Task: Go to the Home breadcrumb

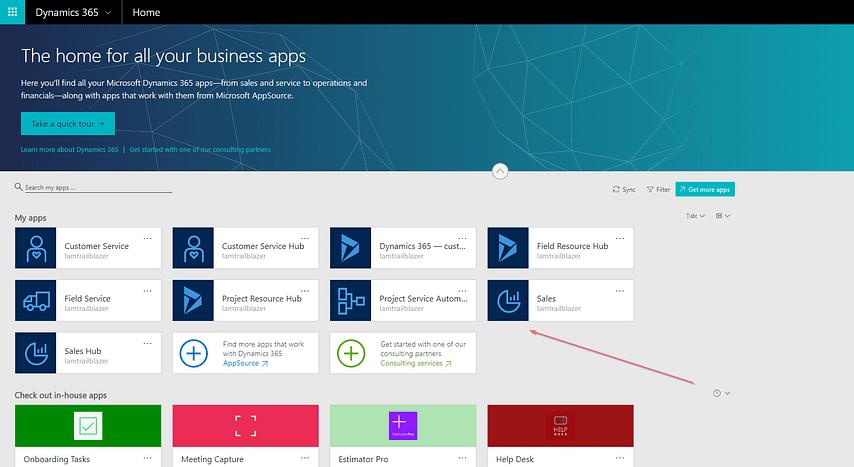Action: (146, 12)
